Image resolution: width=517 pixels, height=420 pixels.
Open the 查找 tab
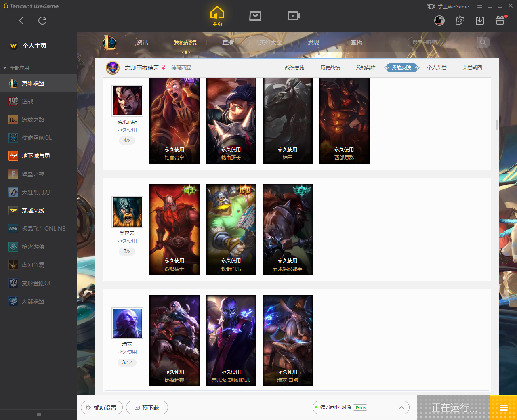pyautogui.click(x=356, y=42)
